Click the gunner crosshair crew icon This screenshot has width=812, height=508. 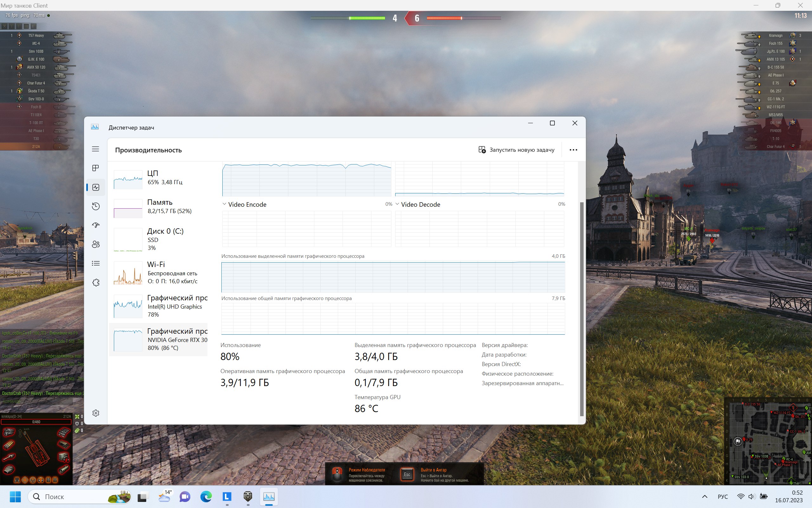[25, 480]
